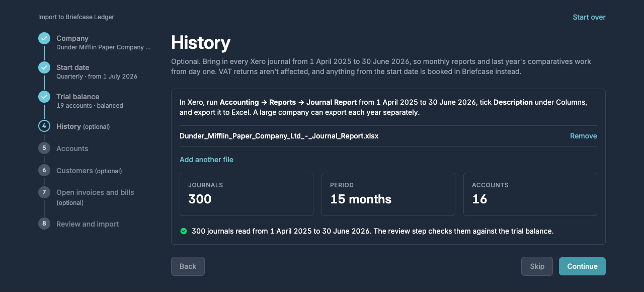
Task: Click the Continue button
Action: click(582, 266)
